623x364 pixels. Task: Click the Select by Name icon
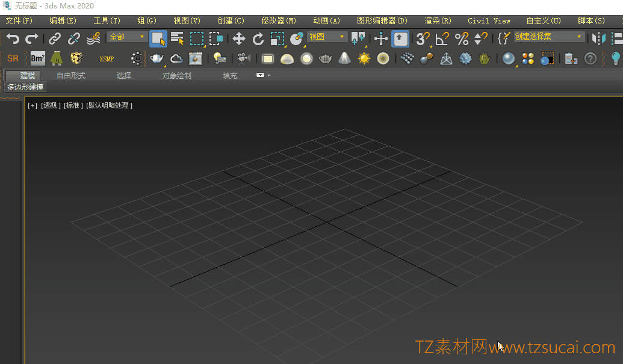click(x=178, y=39)
